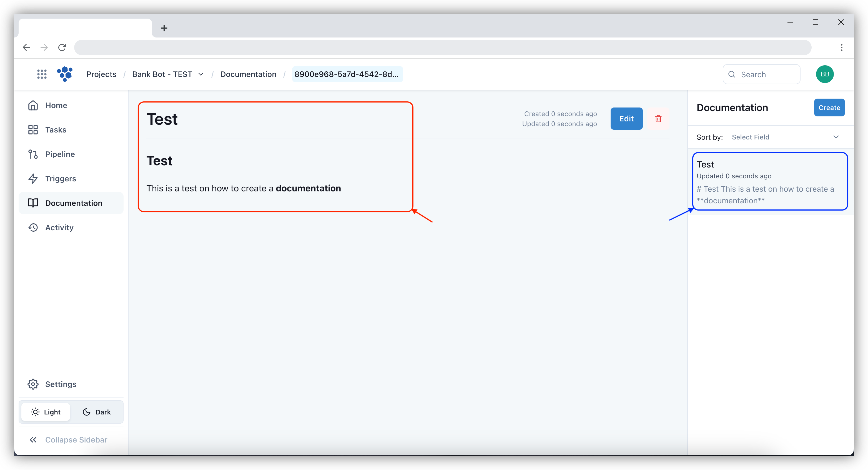This screenshot has width=868, height=470.
Task: Switch to Light theme
Action: pos(46,412)
